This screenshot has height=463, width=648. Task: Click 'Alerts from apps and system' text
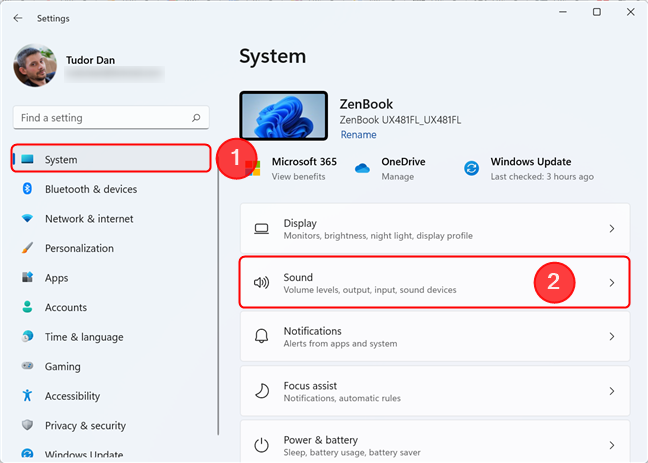coord(340,344)
